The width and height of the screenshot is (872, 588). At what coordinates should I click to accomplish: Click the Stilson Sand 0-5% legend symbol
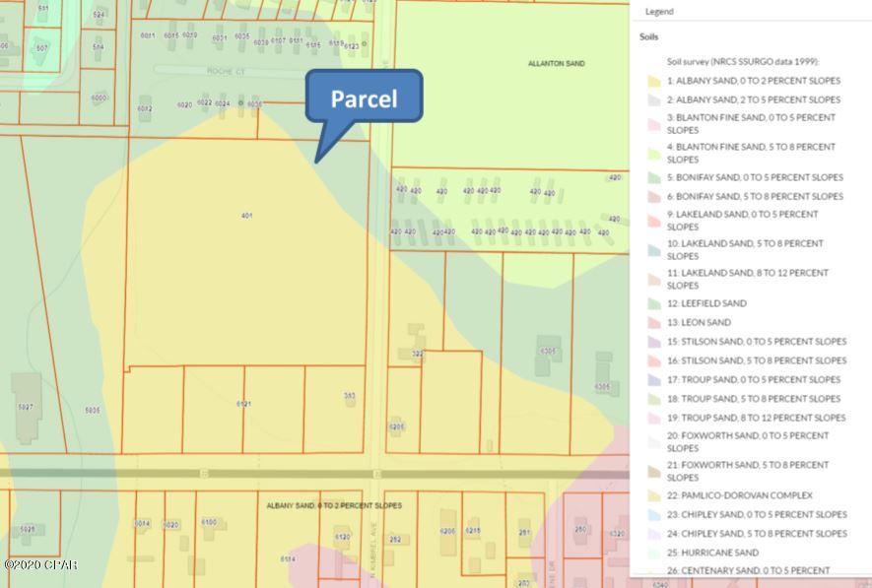click(x=653, y=342)
